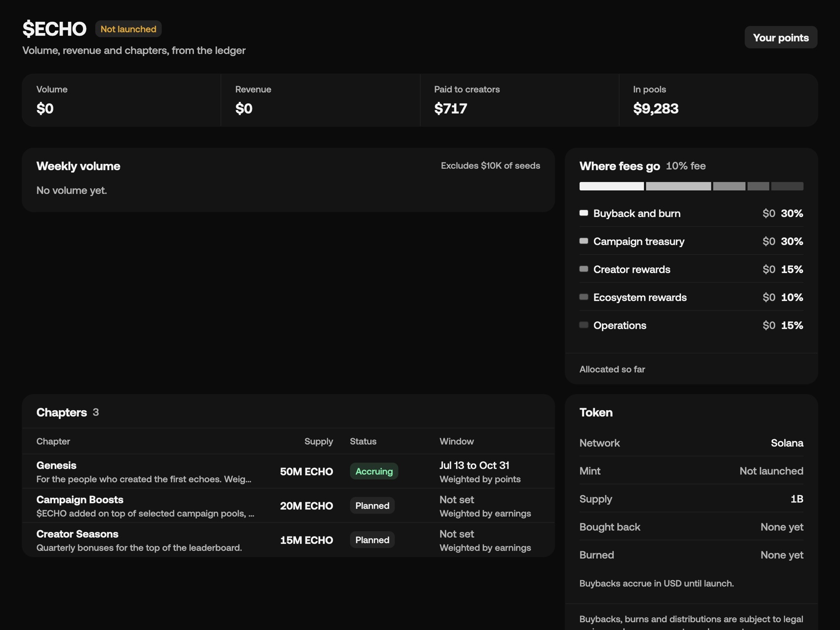This screenshot has width=840, height=630.
Task: Select the Operations fee label
Action: [x=620, y=326]
